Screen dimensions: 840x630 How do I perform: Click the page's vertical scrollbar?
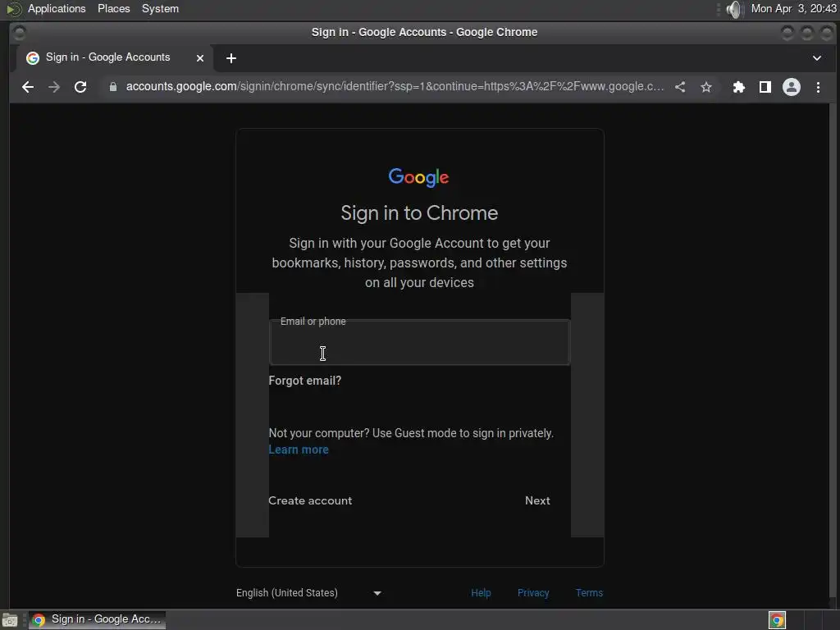click(x=834, y=351)
